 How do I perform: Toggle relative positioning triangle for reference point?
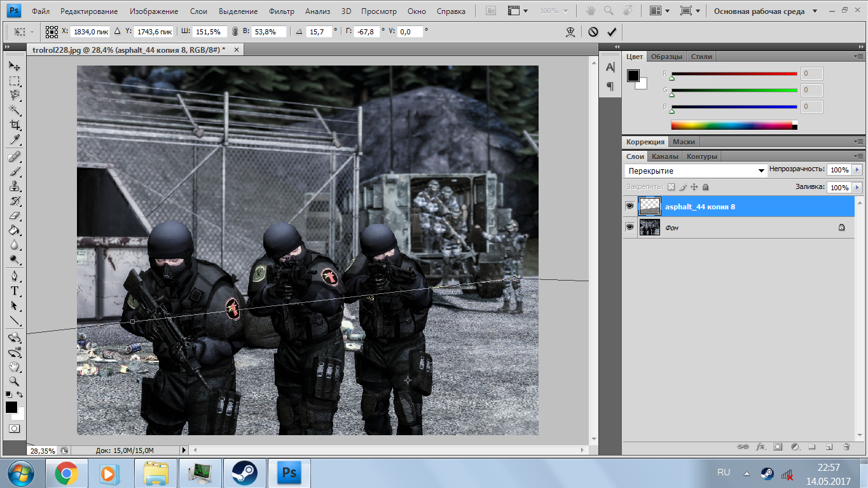click(x=117, y=31)
